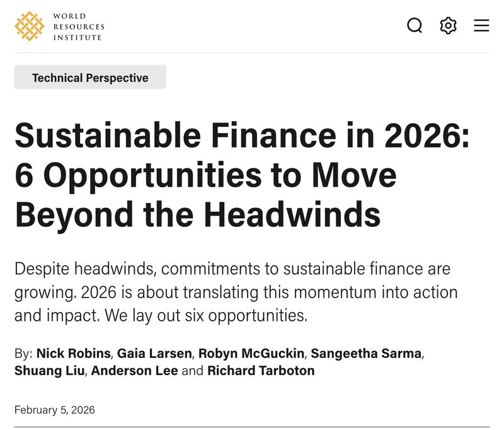This screenshot has height=430, width=504.
Task: Click headline line 'Beyond the Headwinds'
Action: coord(198,214)
